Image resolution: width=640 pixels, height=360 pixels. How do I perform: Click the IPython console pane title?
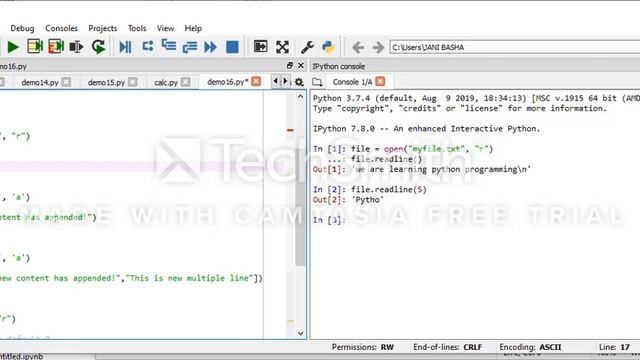tap(338, 66)
